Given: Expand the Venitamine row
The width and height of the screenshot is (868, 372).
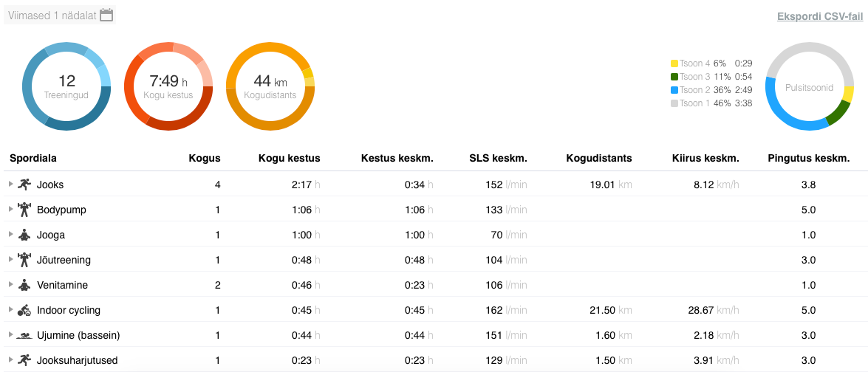Looking at the screenshot, I should point(10,285).
